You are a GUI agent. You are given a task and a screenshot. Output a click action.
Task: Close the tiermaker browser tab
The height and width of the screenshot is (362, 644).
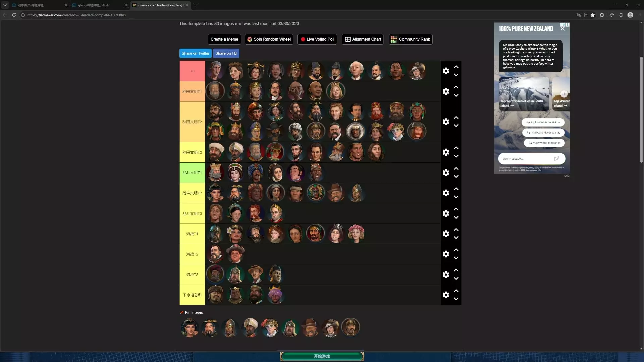click(187, 5)
